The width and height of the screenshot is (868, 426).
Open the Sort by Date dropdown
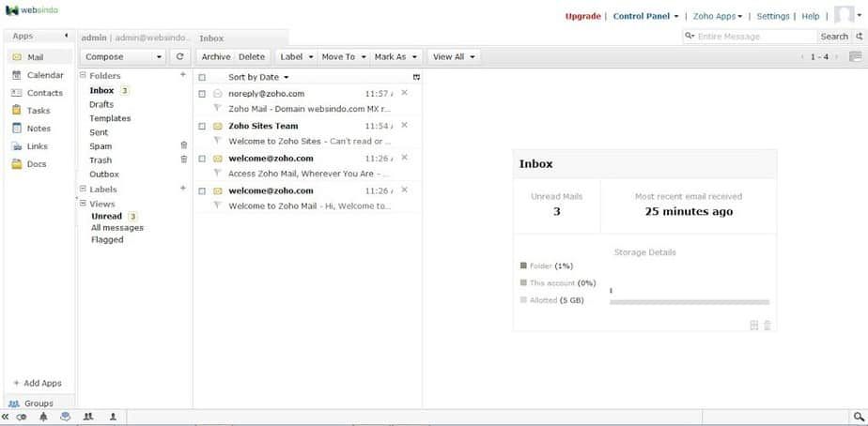click(x=258, y=77)
